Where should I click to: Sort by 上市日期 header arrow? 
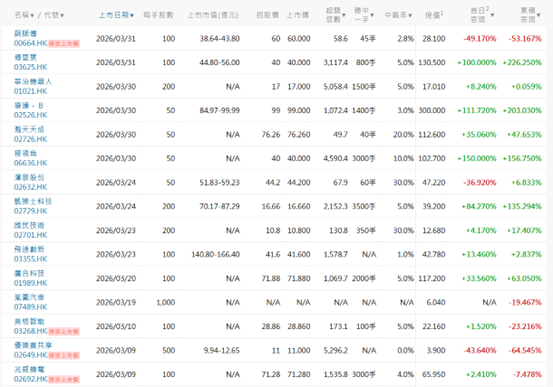click(x=132, y=16)
